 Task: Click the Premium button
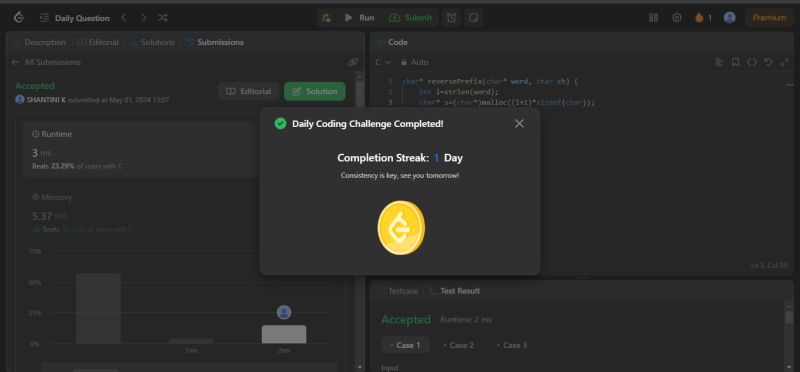coord(769,18)
